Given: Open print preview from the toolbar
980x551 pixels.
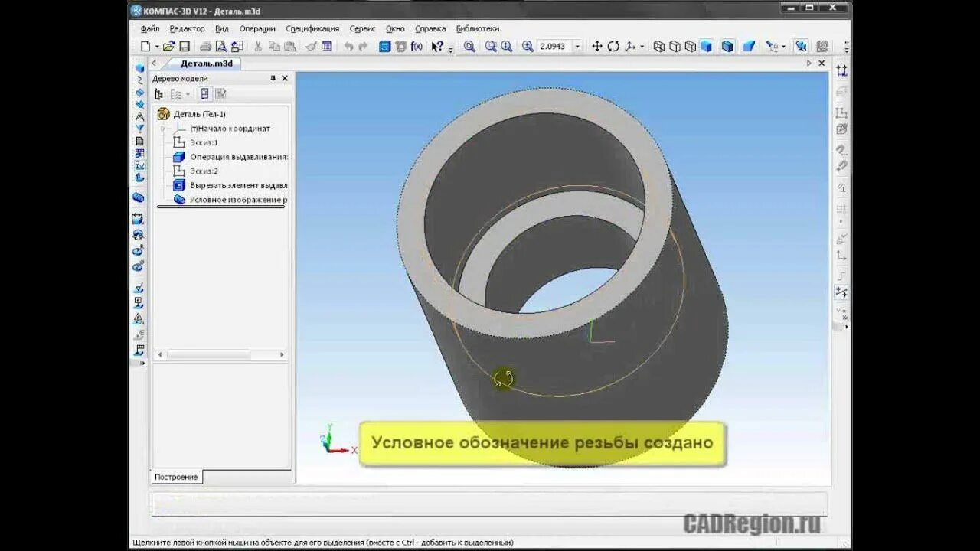Looking at the screenshot, I should [220, 47].
